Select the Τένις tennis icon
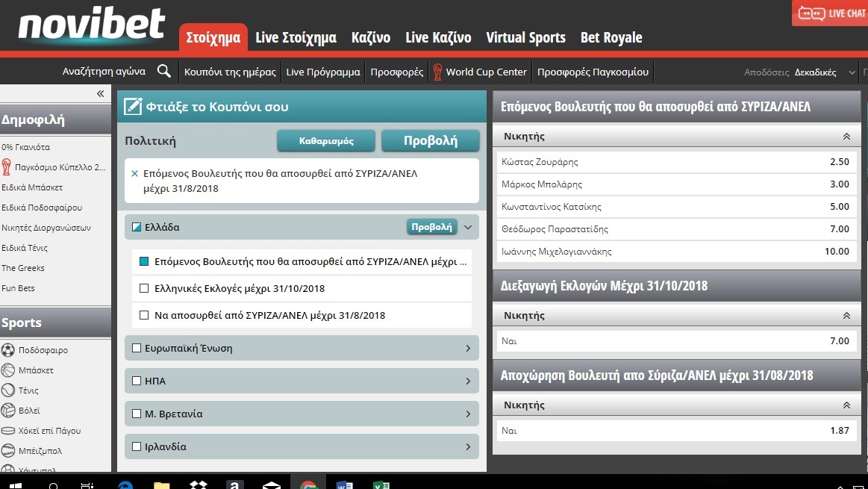Viewport: 868px width, 489px height. coord(7,390)
